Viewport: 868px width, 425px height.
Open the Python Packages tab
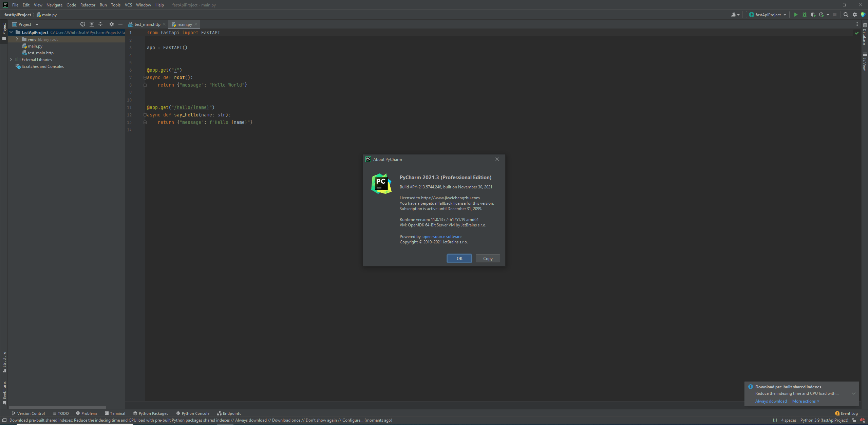click(151, 413)
